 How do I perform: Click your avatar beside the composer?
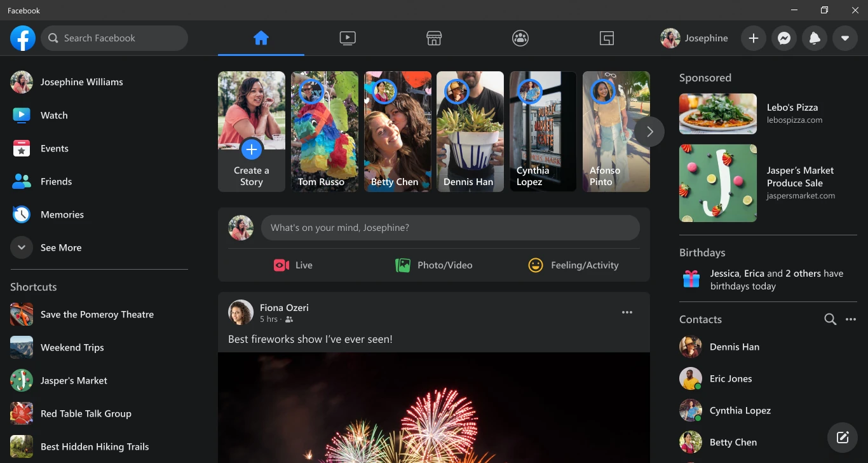coord(241,228)
